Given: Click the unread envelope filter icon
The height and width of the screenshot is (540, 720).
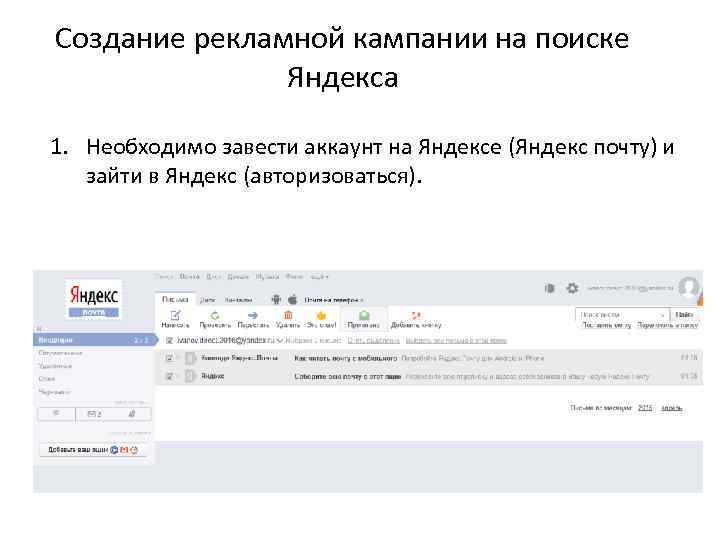Looking at the screenshot, I should (x=94, y=414).
